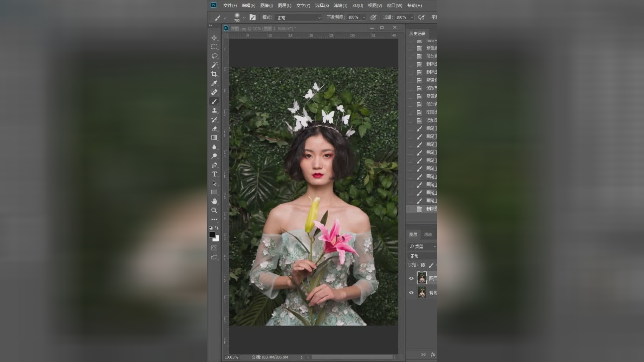Toggle the brush settings panel button

tap(252, 17)
